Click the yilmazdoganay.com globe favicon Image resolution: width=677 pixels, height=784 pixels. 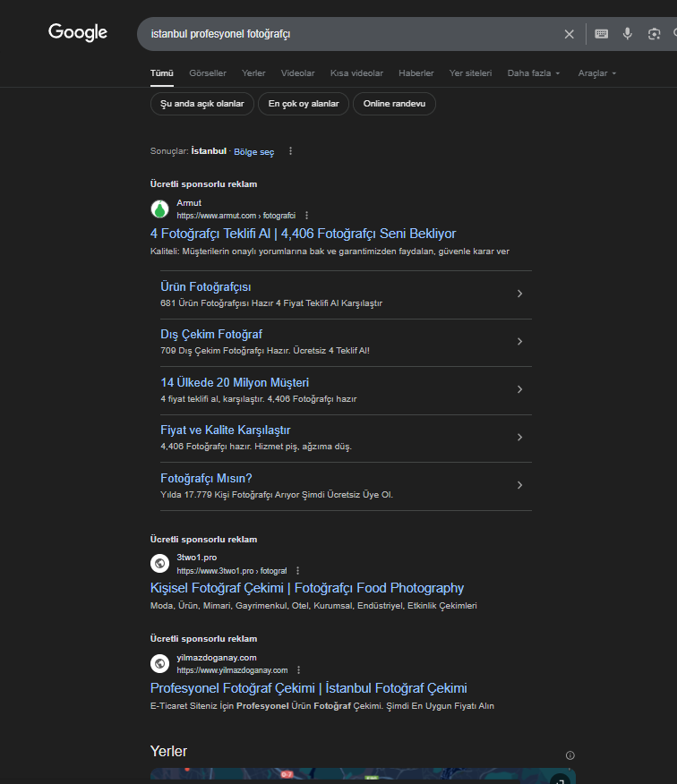(x=159, y=663)
